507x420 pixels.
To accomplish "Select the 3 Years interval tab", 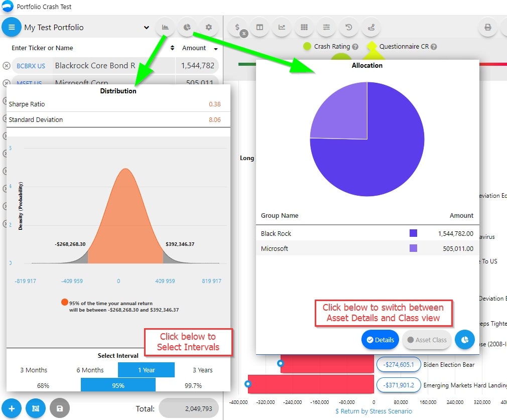I will point(202,370).
